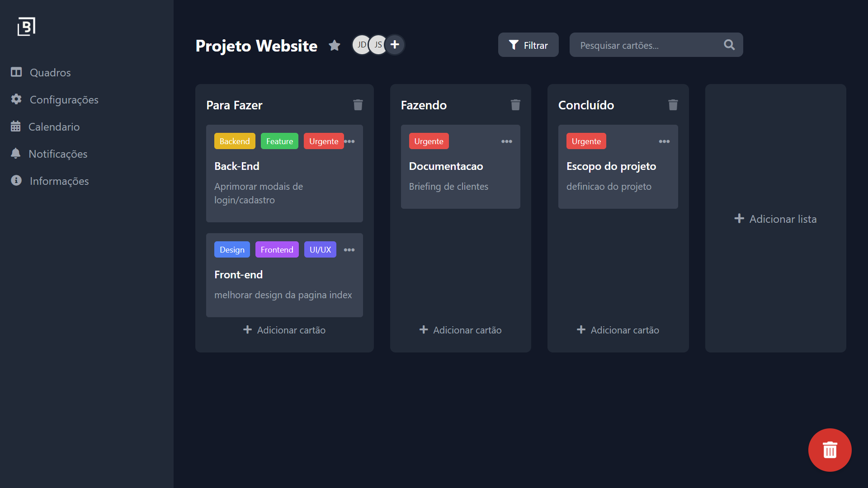Open options menu of Back-End card
This screenshot has width=868, height=488.
click(349, 141)
